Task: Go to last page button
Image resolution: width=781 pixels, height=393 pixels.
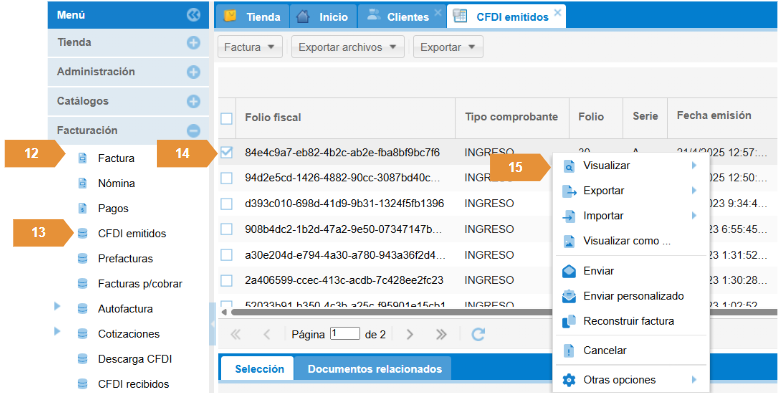Action: (441, 334)
